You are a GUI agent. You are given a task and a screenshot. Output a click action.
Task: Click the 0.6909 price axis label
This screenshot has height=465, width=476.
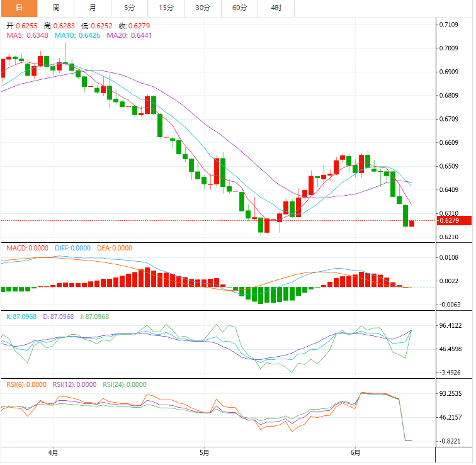[x=449, y=72]
